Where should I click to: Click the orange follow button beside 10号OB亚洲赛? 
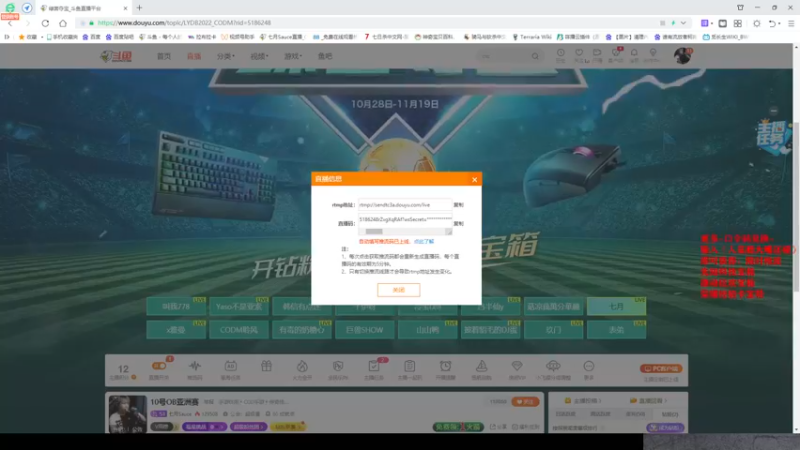tap(525, 402)
